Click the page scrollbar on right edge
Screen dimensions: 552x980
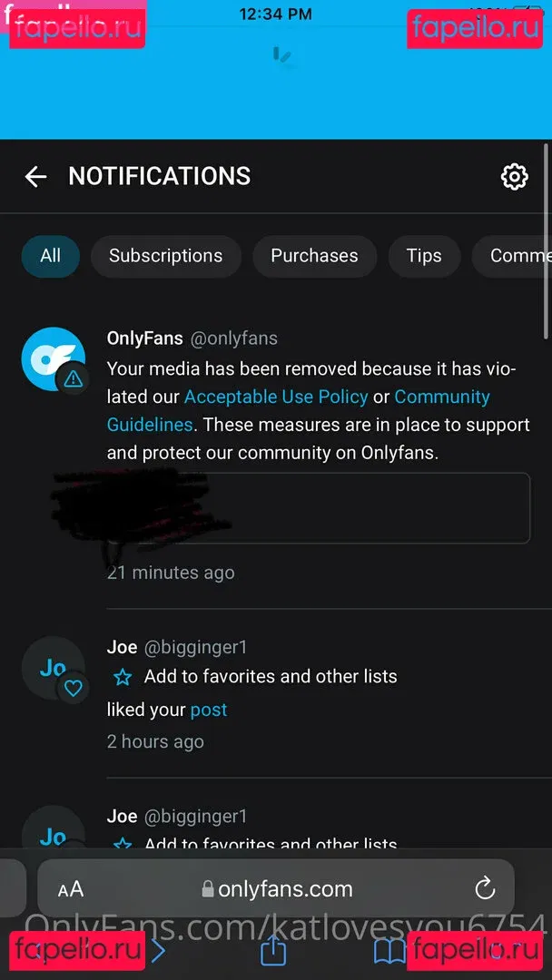(547, 242)
